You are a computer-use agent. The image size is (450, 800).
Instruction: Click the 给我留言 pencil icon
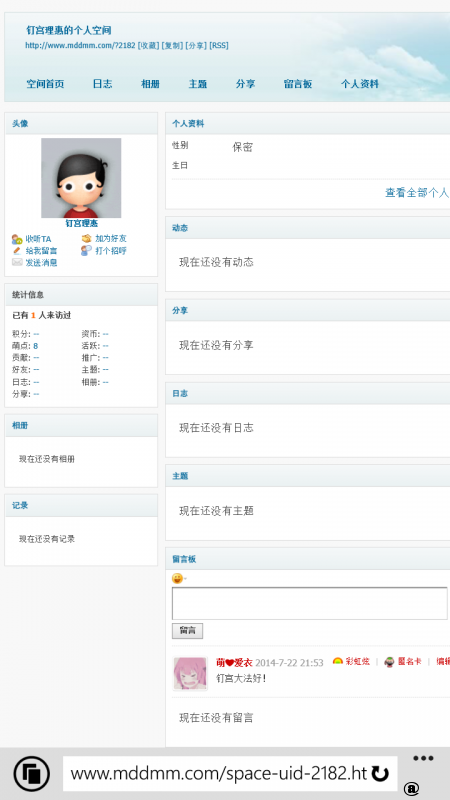(x=17, y=251)
